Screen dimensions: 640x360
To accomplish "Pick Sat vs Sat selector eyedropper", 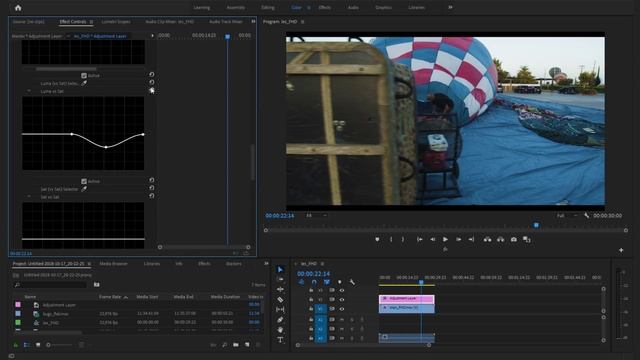I will pyautogui.click(x=84, y=189).
